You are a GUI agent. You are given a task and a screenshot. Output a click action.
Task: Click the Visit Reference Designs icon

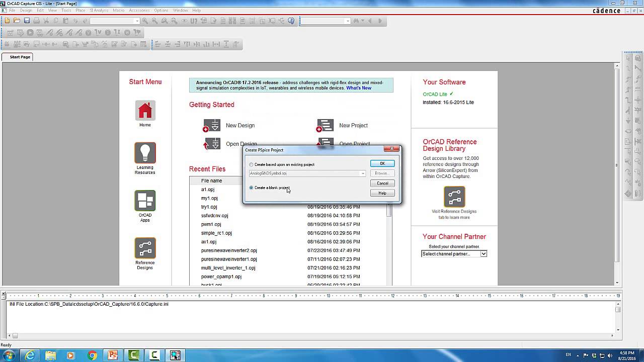tap(454, 197)
